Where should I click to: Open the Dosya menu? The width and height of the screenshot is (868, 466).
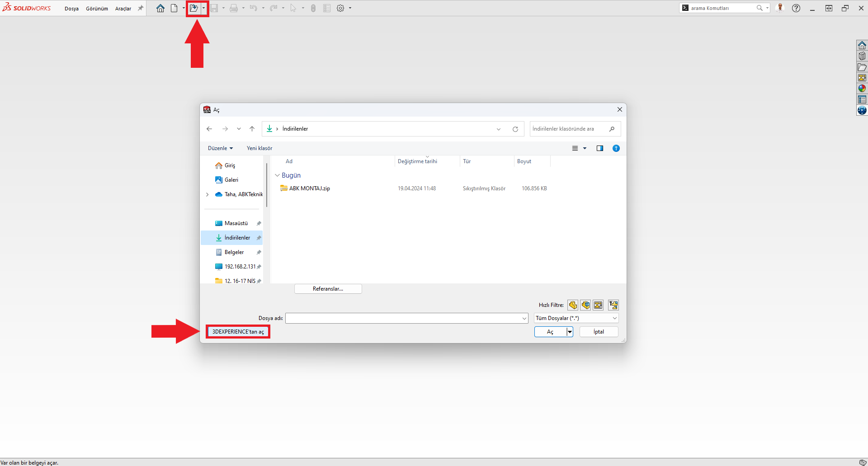(x=71, y=9)
